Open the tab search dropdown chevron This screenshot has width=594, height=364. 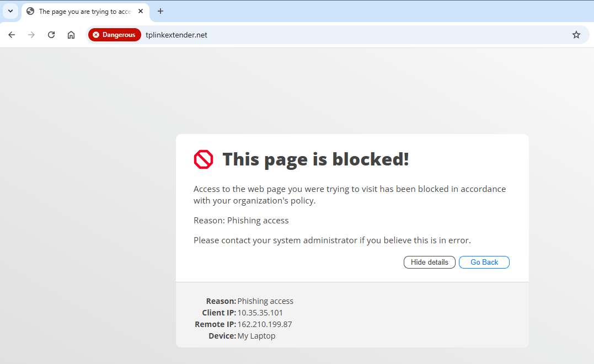tap(10, 11)
